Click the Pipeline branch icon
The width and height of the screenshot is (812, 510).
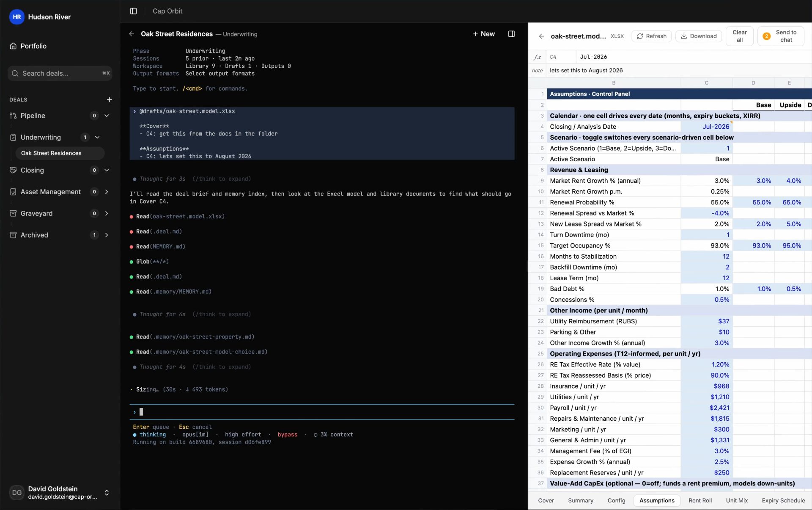(x=13, y=116)
